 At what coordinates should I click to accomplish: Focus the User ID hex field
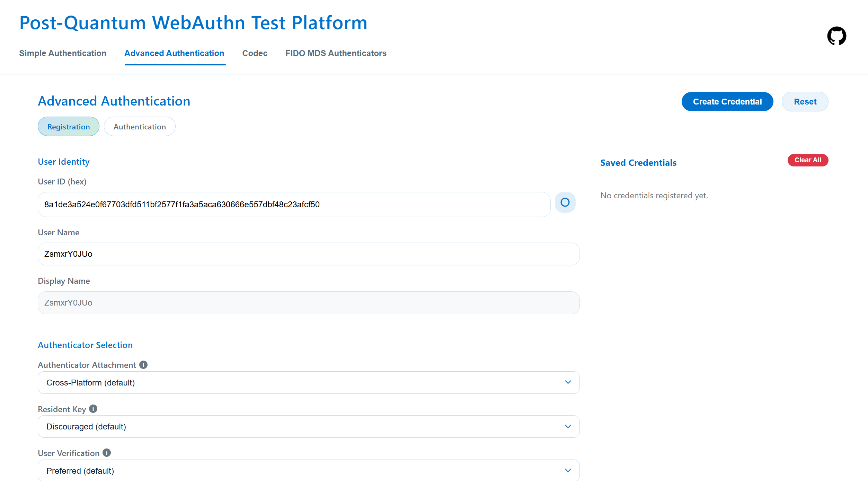point(294,205)
